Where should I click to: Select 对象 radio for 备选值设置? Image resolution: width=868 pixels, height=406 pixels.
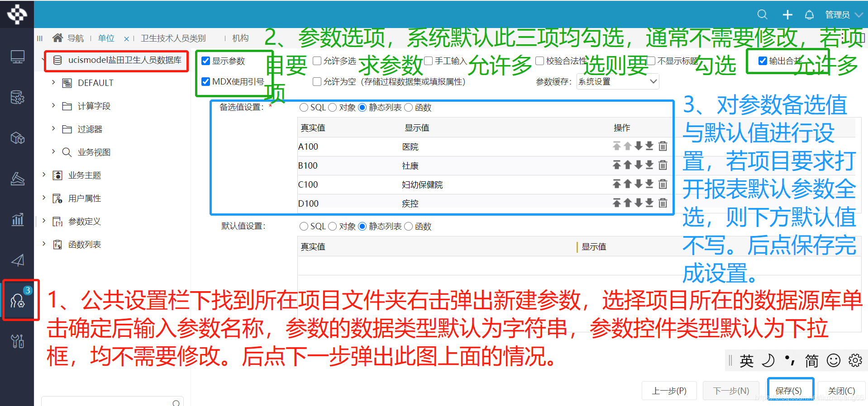pos(333,107)
